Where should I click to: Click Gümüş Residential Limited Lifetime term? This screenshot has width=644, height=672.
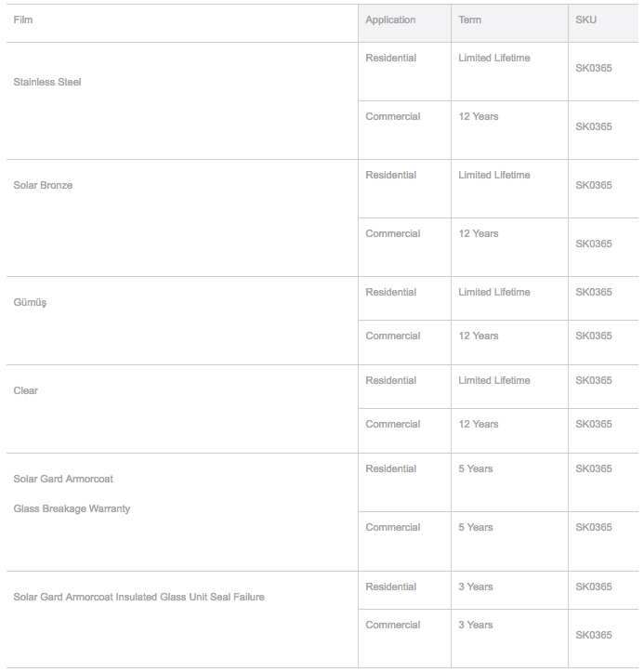point(494,292)
